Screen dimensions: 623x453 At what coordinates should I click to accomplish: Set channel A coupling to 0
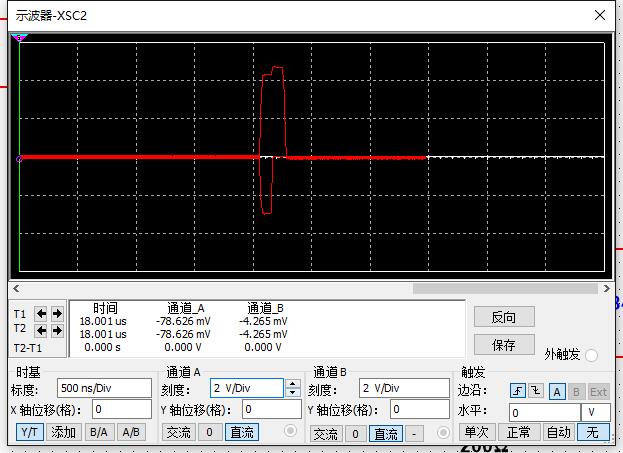pos(210,432)
